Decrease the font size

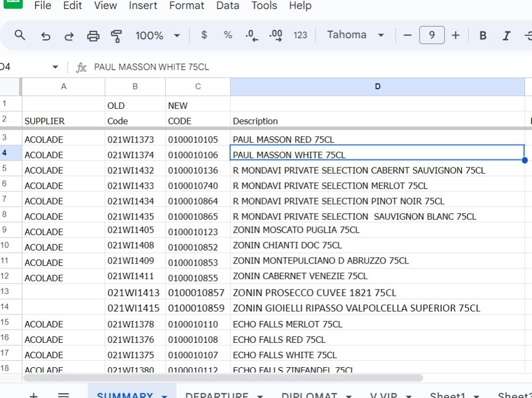(x=408, y=35)
